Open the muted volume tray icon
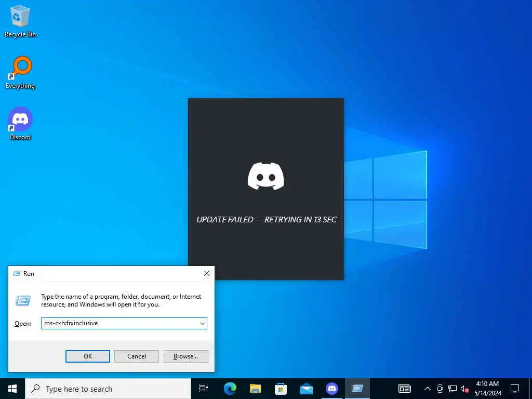This screenshot has height=399, width=532. (x=464, y=389)
